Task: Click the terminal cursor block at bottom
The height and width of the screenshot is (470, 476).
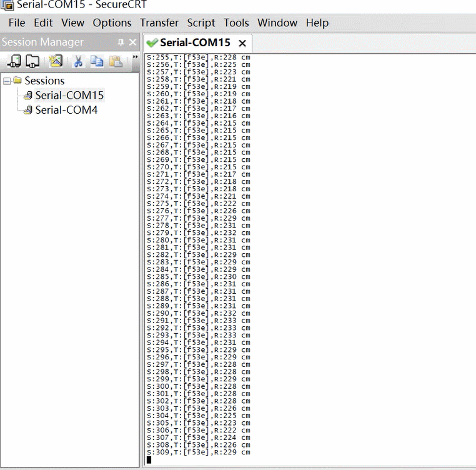Action: click(149, 459)
